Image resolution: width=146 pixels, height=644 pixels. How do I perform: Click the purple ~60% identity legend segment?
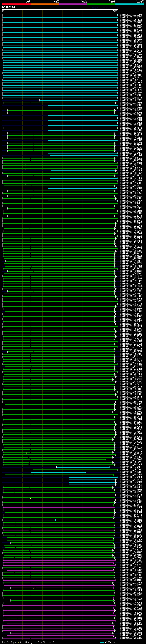(73, 4)
